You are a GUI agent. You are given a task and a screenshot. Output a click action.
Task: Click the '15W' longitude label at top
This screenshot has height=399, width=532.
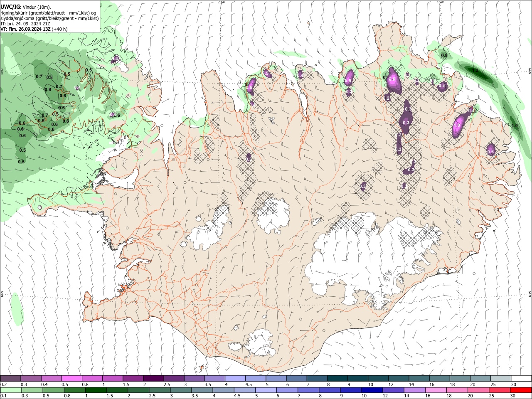tap(440, 2)
